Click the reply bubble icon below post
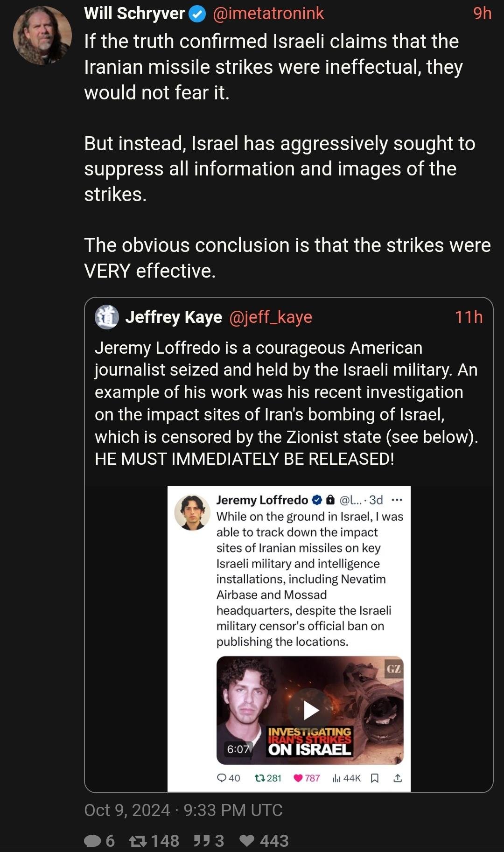This screenshot has width=504, height=852. click(x=92, y=841)
